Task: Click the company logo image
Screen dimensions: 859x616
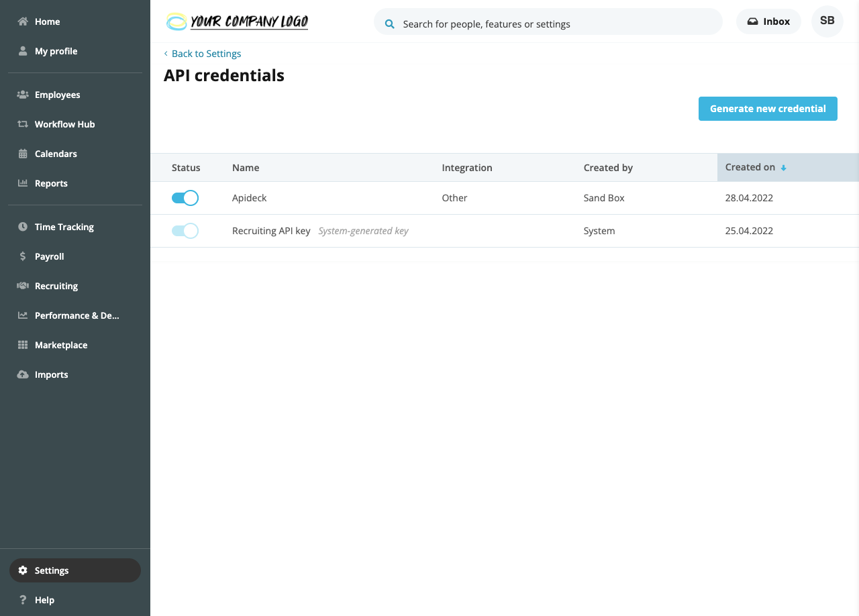Action: (238, 21)
